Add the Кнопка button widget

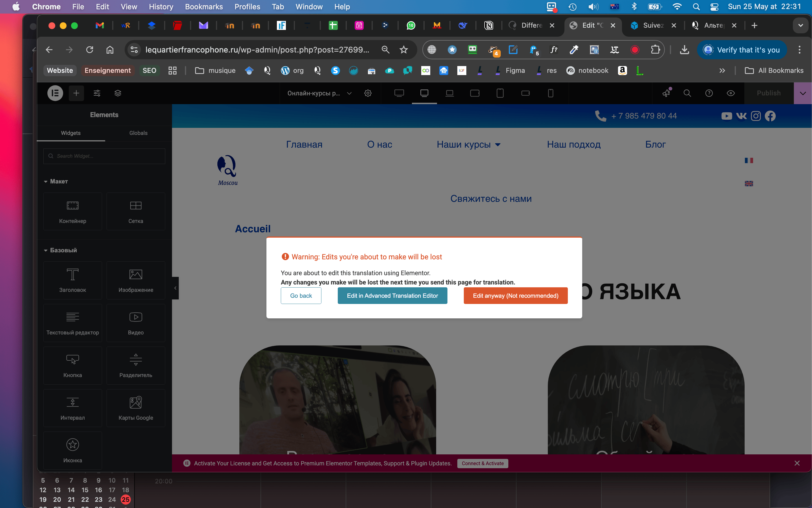[72, 365]
